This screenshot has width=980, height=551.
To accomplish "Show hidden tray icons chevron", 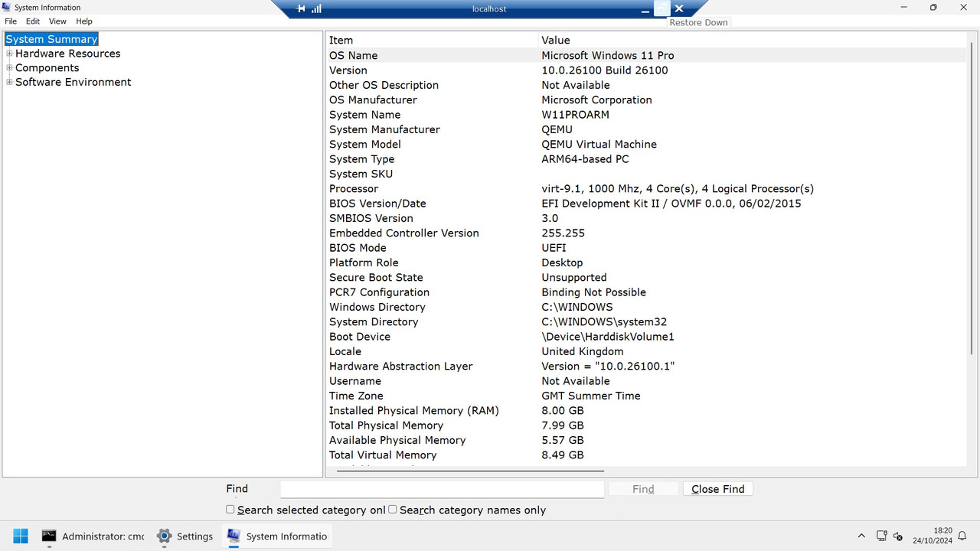I will 861,536.
